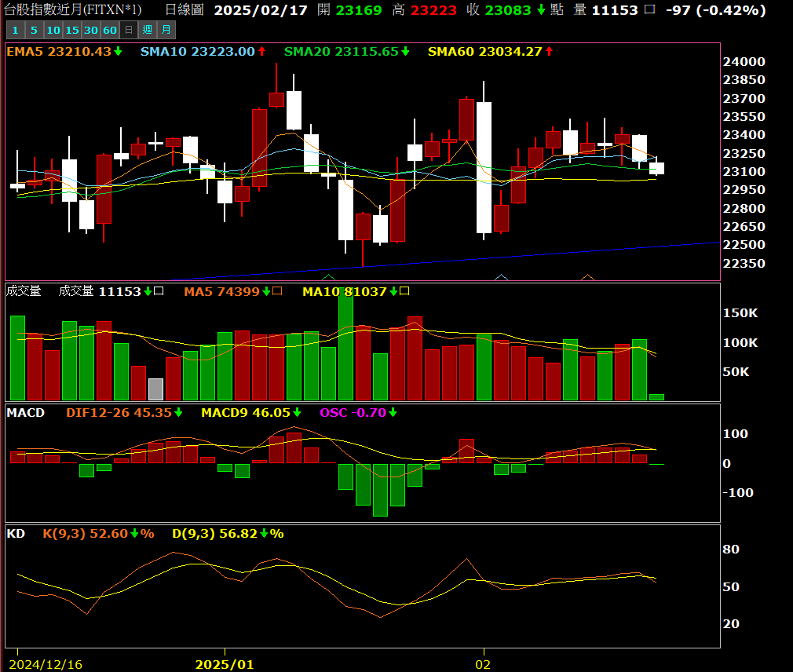Switch to the 30-minute chart interval
Screen dimensions: 793x672
coord(90,30)
